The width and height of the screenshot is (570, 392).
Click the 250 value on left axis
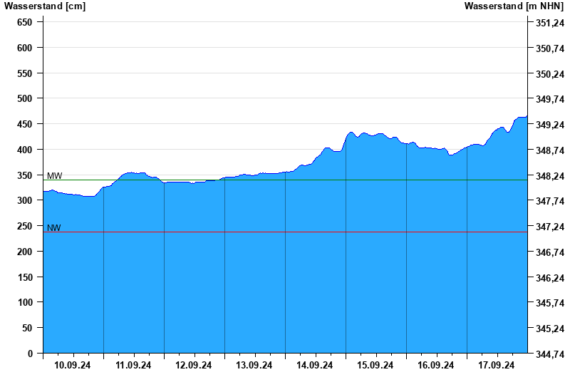coord(25,226)
